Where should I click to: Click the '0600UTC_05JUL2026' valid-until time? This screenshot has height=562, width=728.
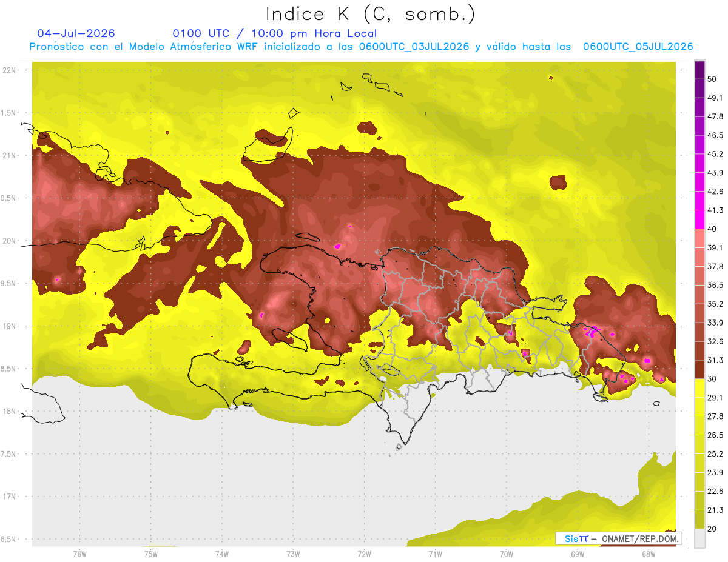tap(638, 47)
